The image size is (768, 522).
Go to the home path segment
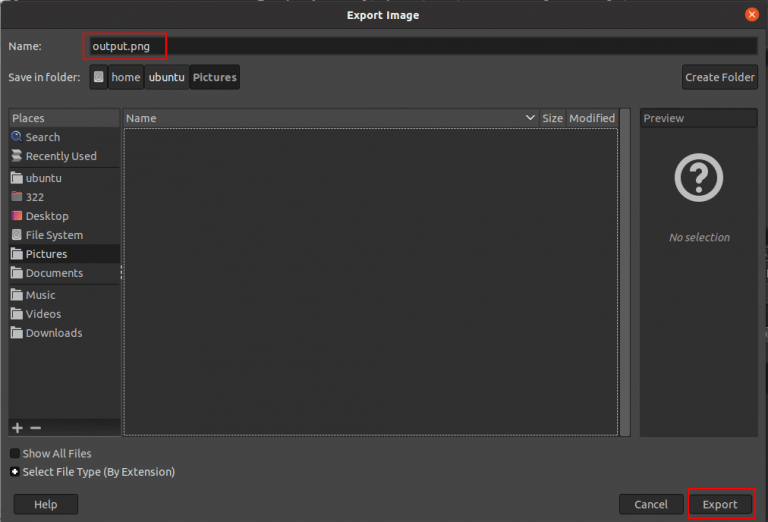click(126, 77)
